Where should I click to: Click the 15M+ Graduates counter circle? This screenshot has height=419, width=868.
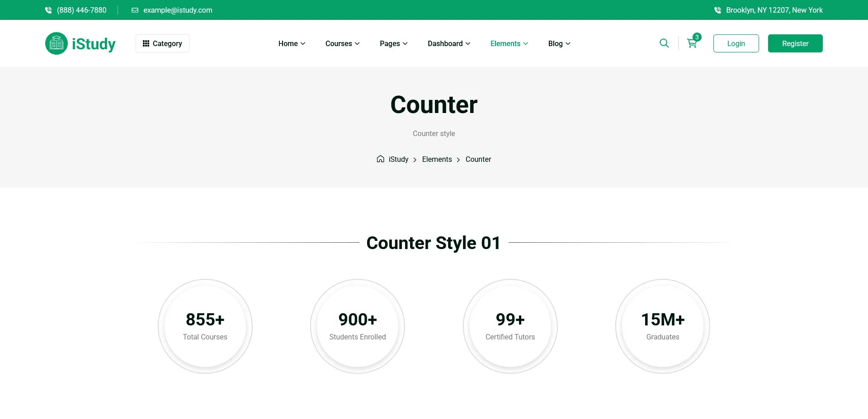coord(663,326)
